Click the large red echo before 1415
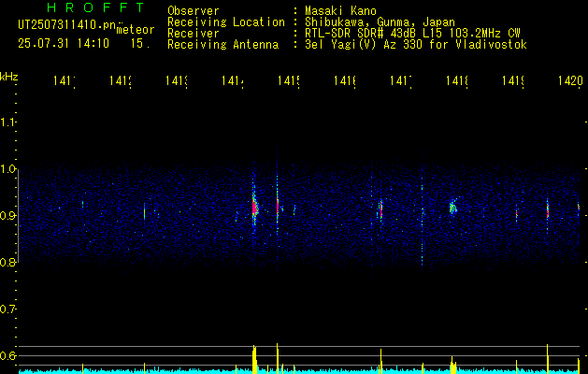588x374 pixels. (x=255, y=207)
